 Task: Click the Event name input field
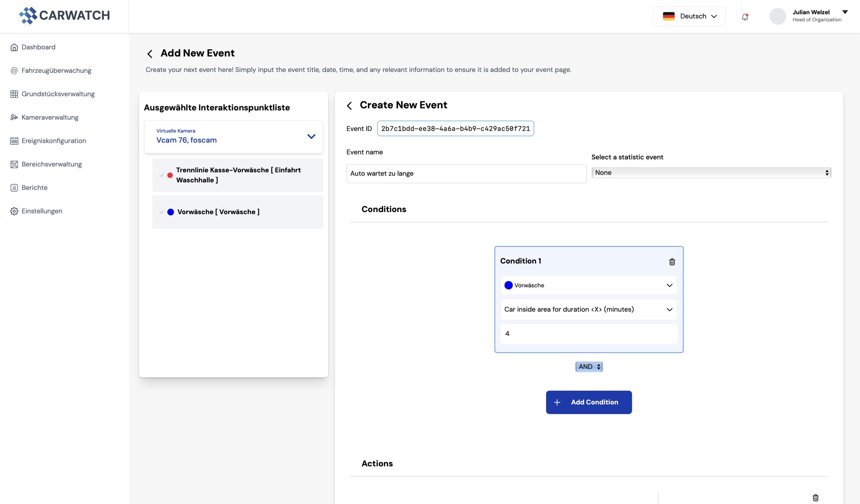point(466,173)
